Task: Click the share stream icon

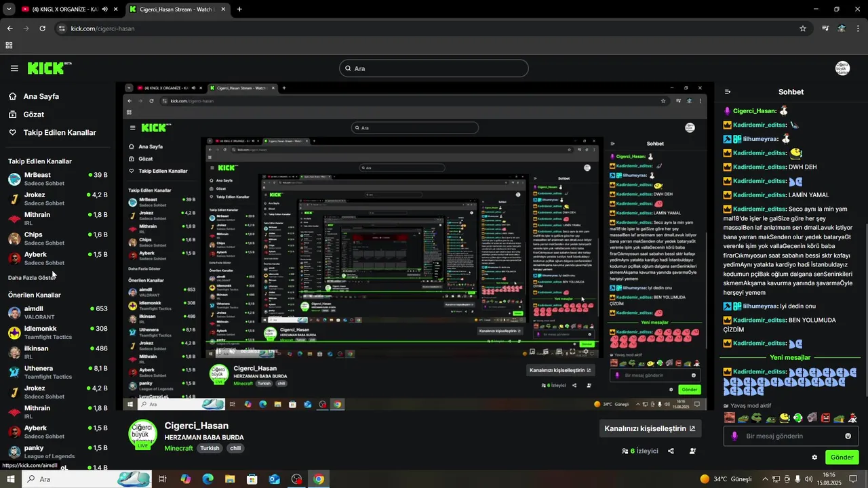Action: coord(671,451)
